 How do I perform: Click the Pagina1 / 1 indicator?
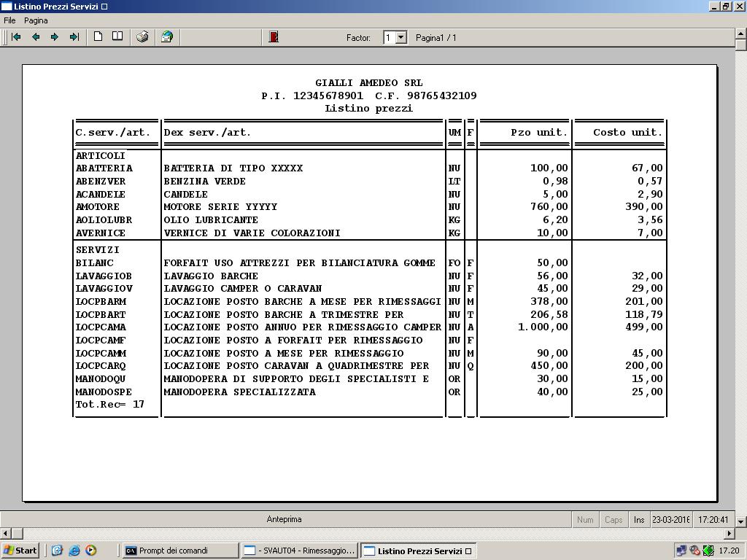coord(436,38)
